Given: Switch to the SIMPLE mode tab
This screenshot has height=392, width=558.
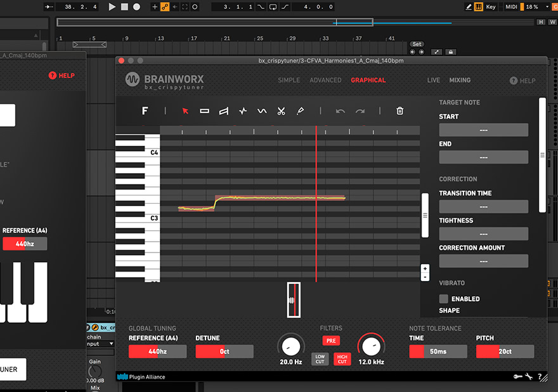Looking at the screenshot, I should pos(289,80).
